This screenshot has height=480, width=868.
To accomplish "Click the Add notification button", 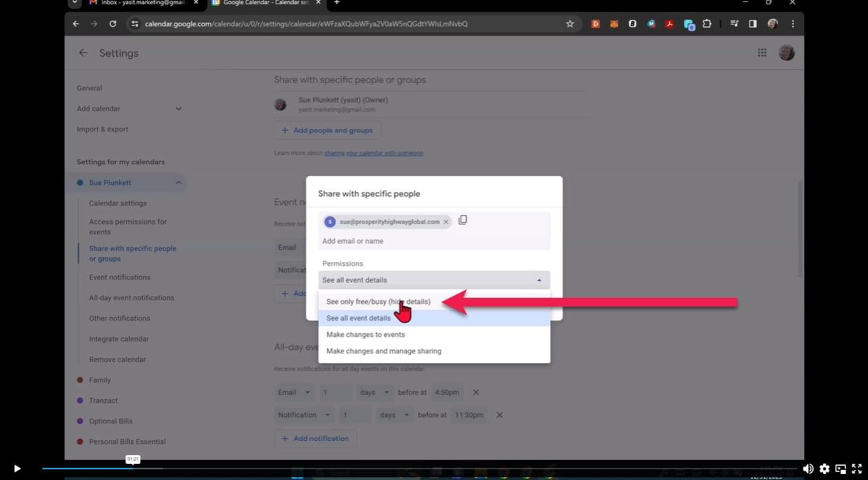I will click(x=315, y=438).
